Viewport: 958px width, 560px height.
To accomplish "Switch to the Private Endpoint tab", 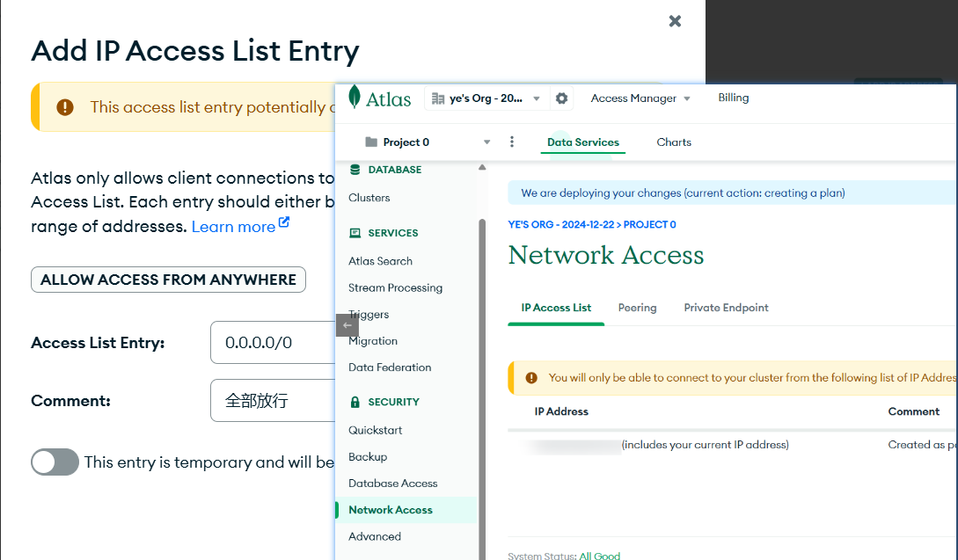I will [x=726, y=308].
